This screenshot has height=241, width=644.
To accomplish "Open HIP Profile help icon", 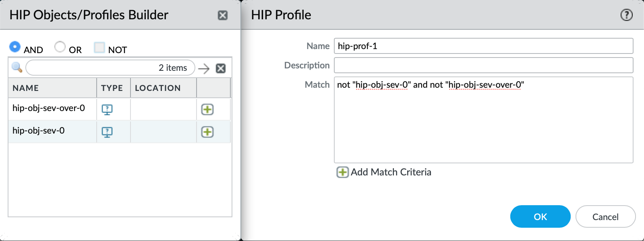I will 626,15.
